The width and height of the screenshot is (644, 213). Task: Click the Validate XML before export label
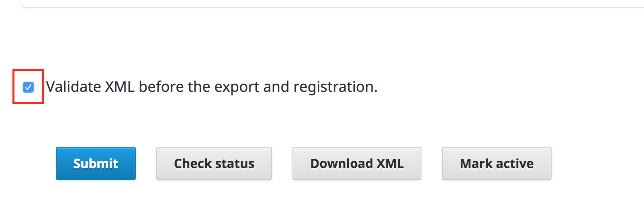coord(212,87)
